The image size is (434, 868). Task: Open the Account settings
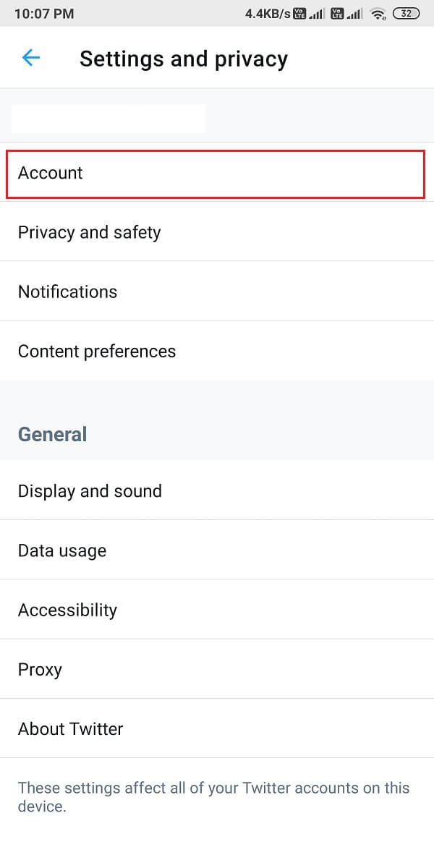coord(216,173)
